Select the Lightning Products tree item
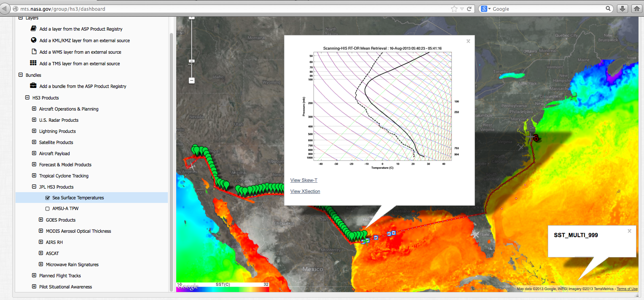644x300 pixels. [x=57, y=131]
